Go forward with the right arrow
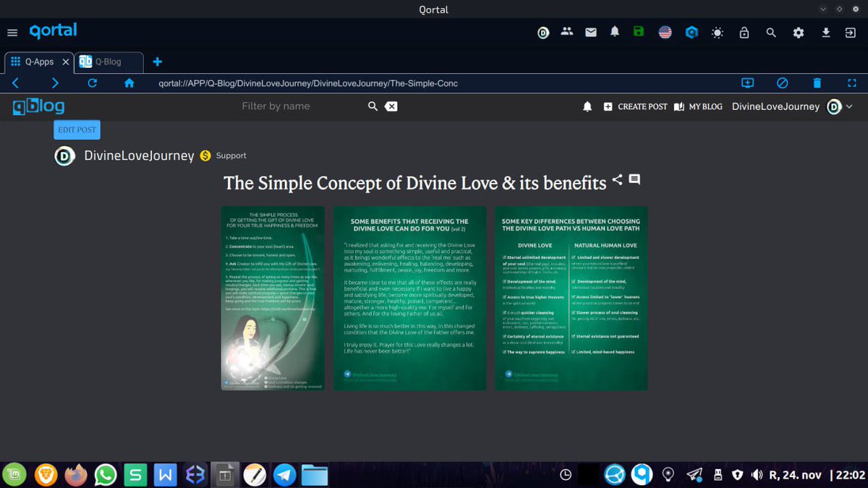This screenshot has width=868, height=488. coord(55,83)
